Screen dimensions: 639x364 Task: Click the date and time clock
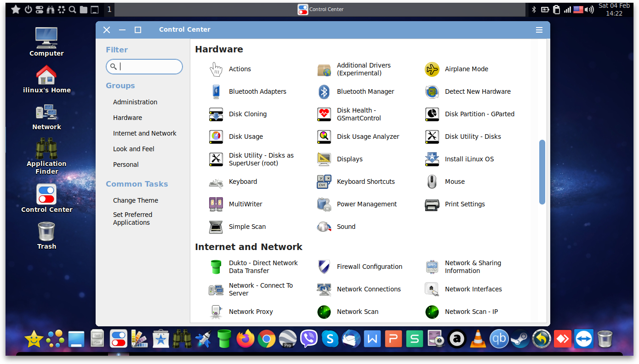(614, 10)
